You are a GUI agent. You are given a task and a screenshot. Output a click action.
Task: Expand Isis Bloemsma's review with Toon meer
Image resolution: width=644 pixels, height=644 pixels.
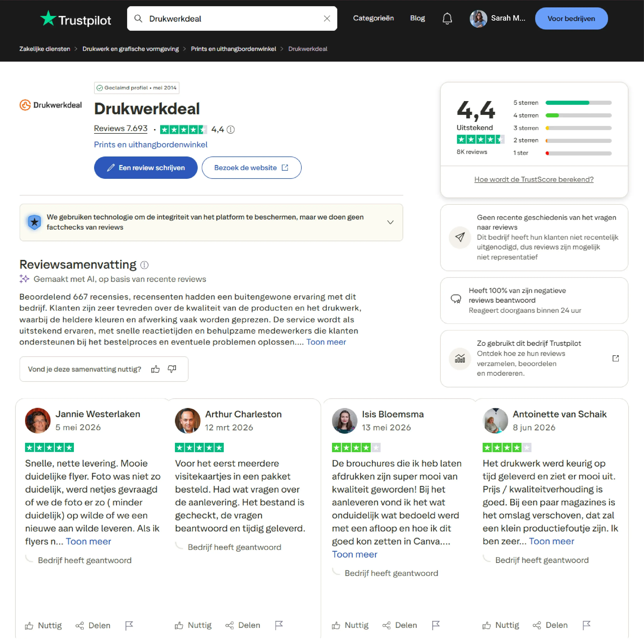354,554
